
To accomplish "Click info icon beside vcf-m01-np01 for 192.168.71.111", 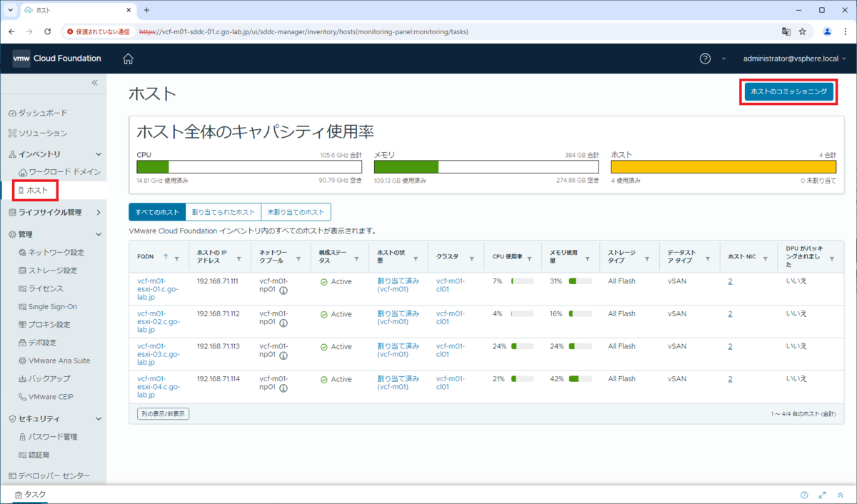I will tap(284, 291).
